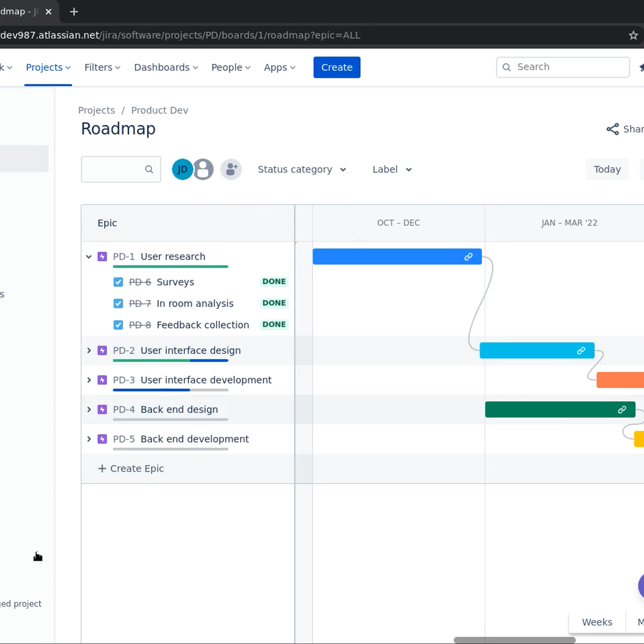Select the blue User research timeline bar
Screen dimensions: 644x644
397,257
